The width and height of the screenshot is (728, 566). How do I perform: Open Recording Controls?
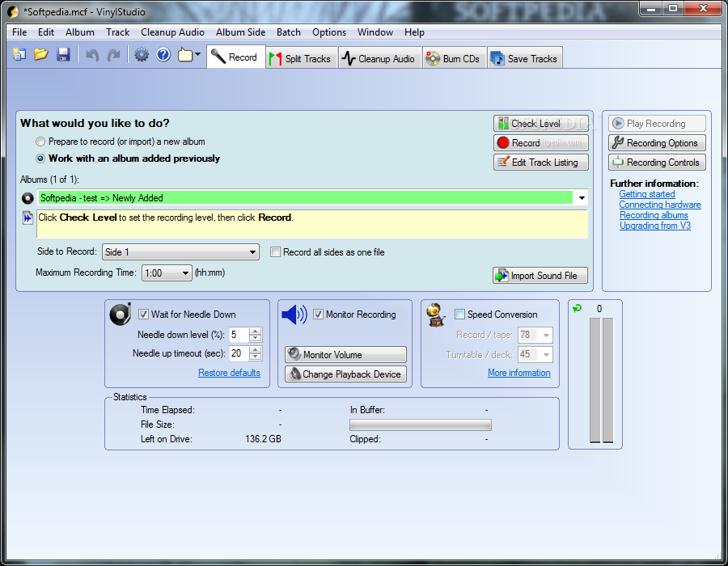[x=657, y=162]
